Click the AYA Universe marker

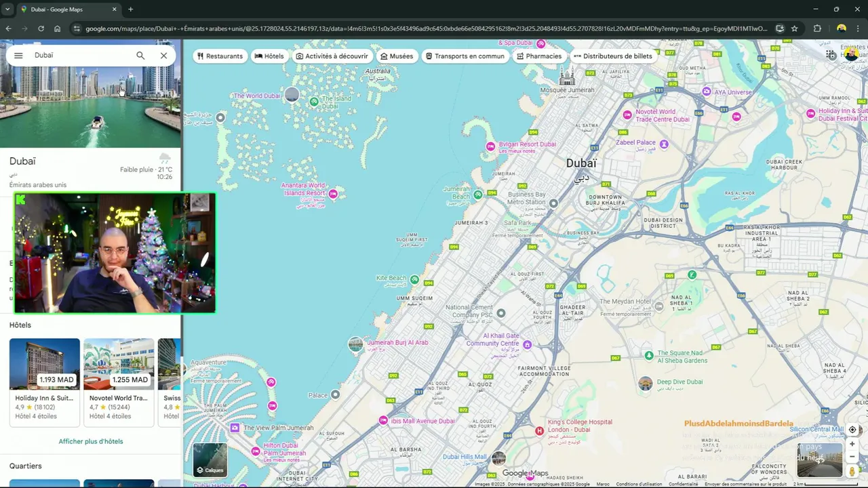click(707, 91)
